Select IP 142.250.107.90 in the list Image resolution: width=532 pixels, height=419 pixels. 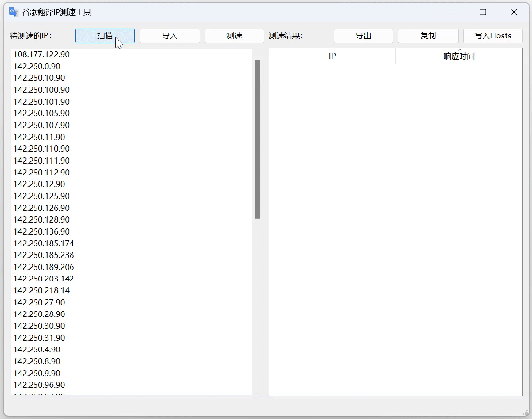coord(41,125)
